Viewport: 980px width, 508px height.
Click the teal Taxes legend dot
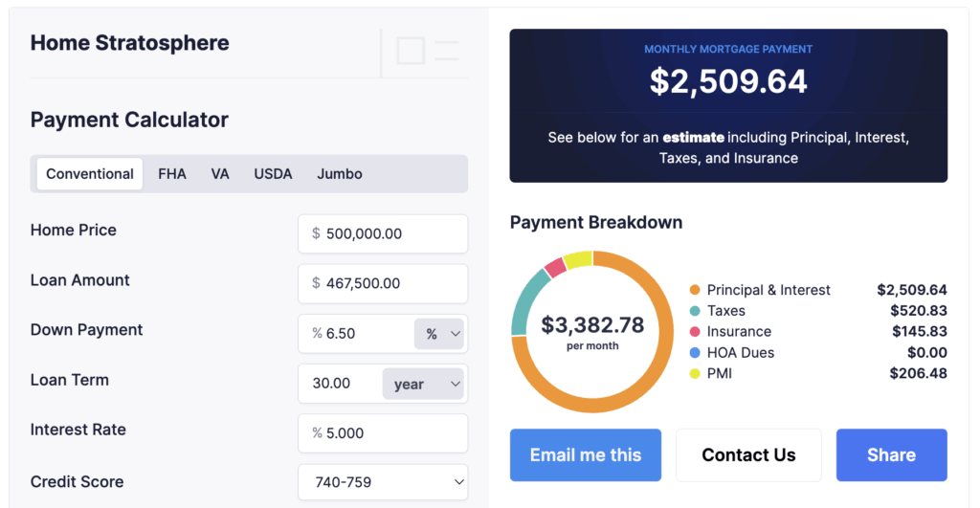[695, 311]
